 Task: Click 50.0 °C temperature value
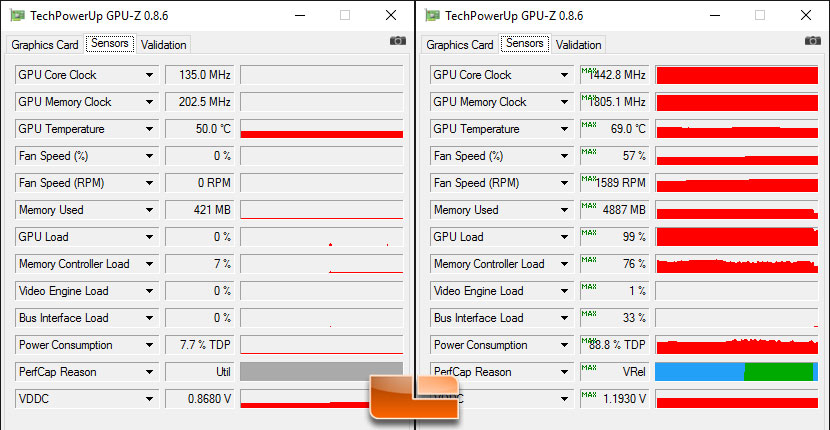200,129
